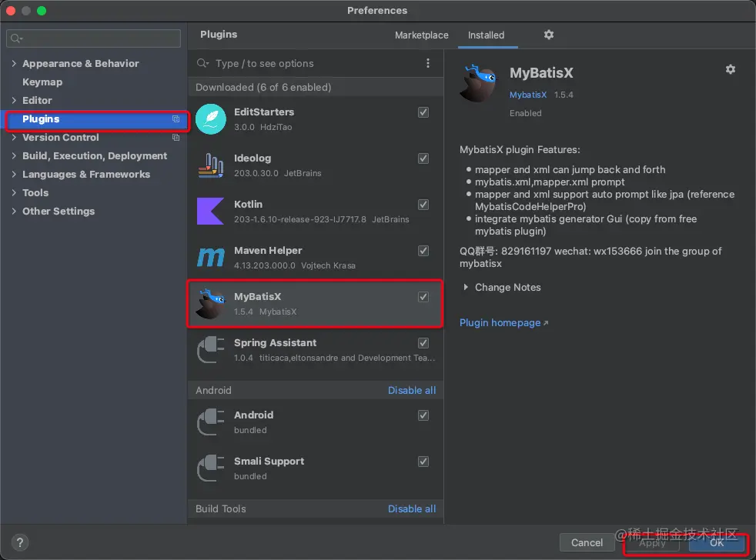The image size is (756, 560).
Task: Switch to the Installed tab
Action: point(486,35)
